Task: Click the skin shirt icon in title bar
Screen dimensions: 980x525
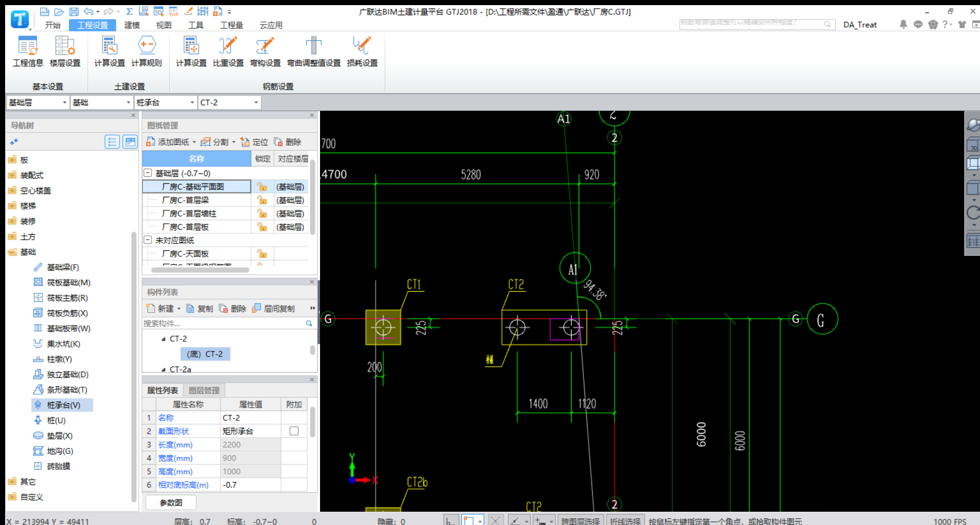Action: 962,24
